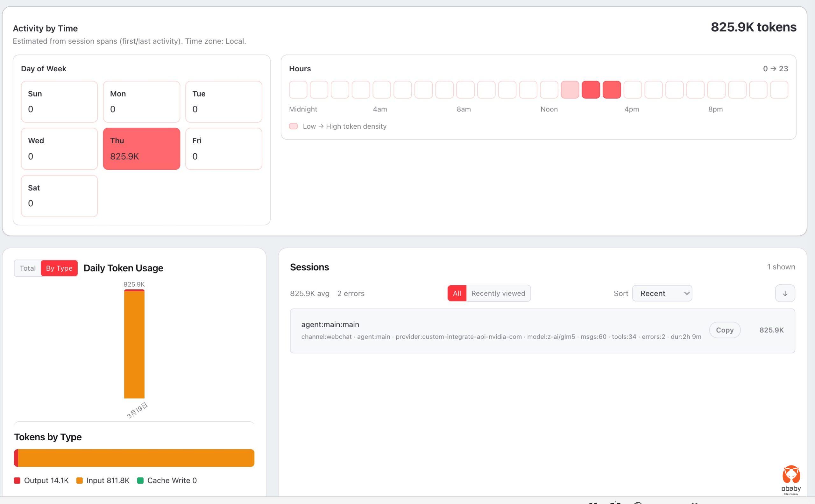This screenshot has width=815, height=504.
Task: Click the Sat day cell
Action: click(x=59, y=196)
